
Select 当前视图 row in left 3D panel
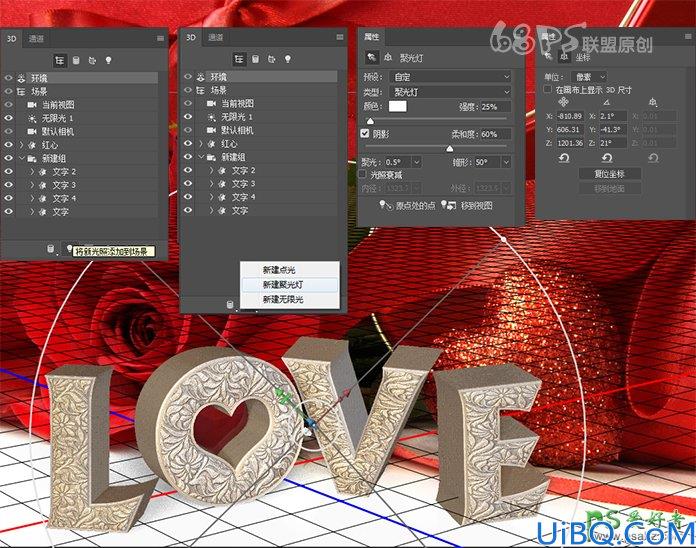87,105
